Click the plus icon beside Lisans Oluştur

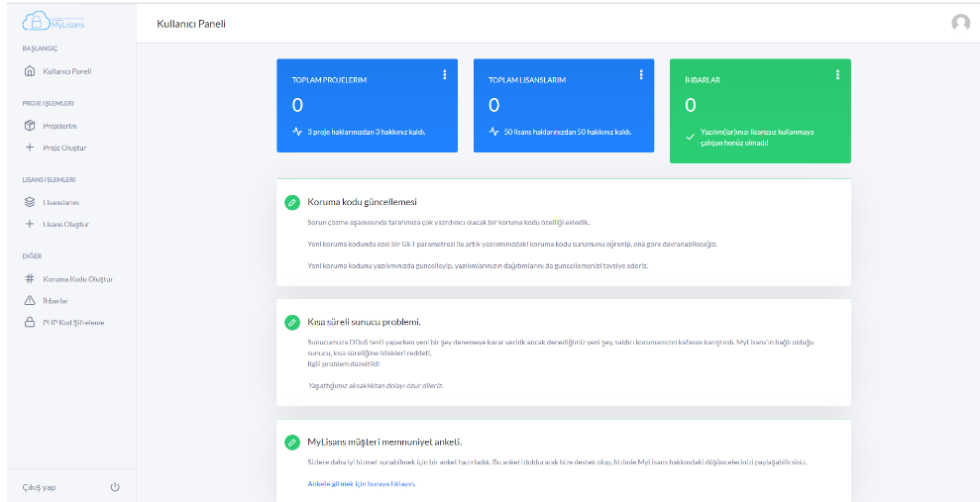[29, 224]
